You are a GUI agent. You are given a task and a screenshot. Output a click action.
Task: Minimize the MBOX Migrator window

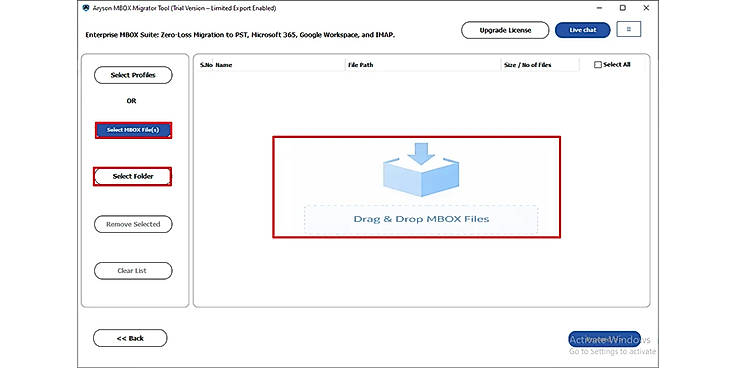pyautogui.click(x=599, y=8)
